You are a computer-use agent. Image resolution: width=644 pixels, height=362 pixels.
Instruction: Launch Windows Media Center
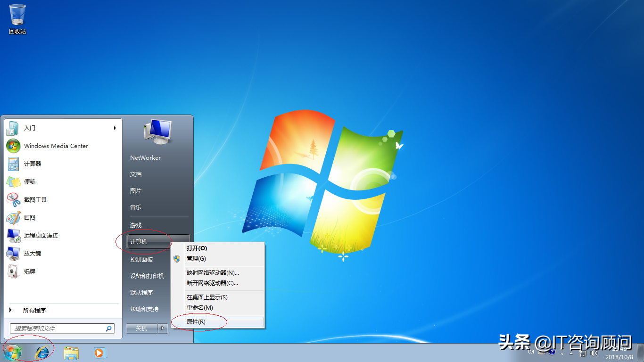[63, 146]
